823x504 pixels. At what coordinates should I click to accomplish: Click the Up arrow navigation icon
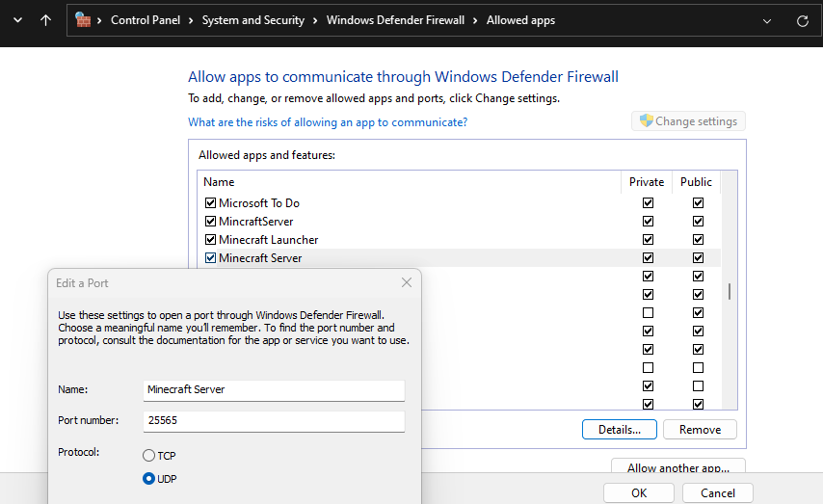(45, 20)
